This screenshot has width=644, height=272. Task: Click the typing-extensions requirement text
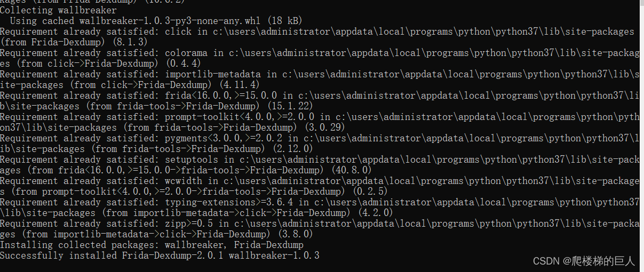[x=229, y=202]
